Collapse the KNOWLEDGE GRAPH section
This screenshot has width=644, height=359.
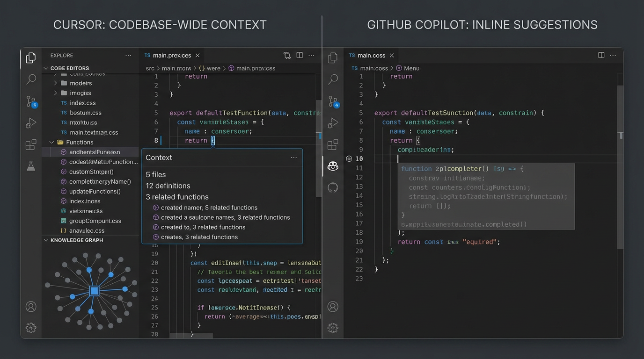(x=45, y=240)
